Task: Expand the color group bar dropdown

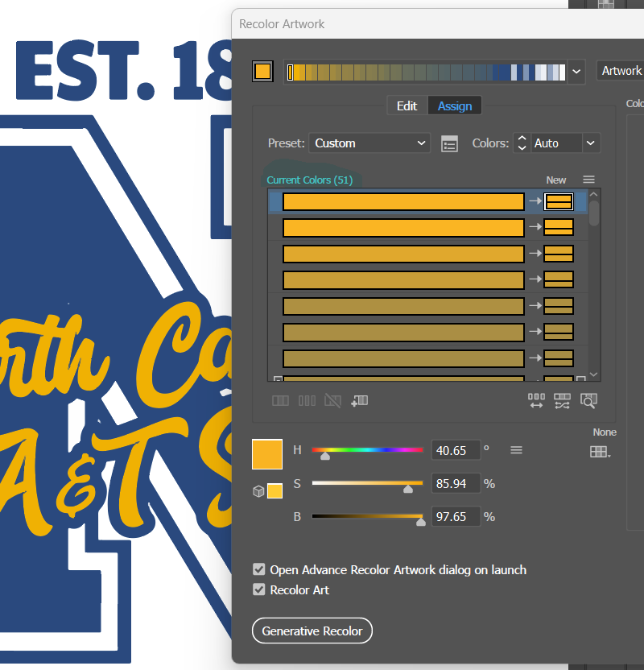Action: tap(576, 72)
